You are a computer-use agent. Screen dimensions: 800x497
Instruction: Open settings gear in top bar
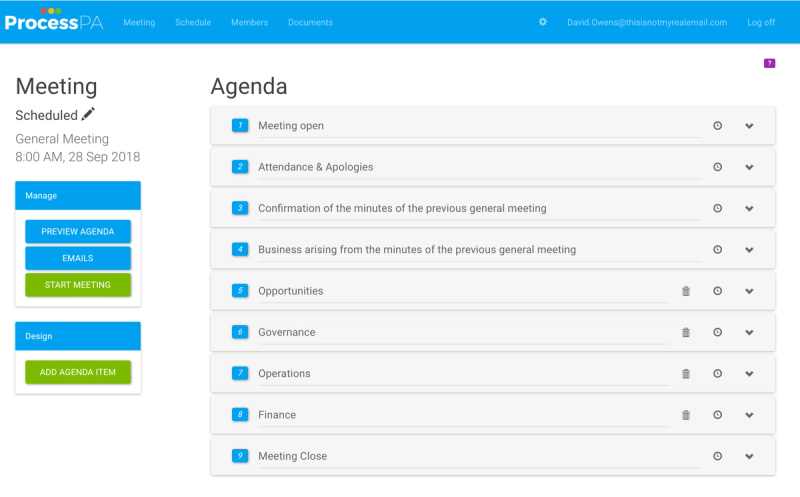(x=543, y=22)
